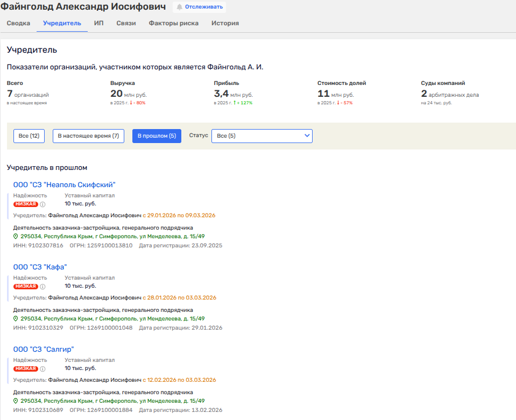Open ООО "СЗ "Неаполь Скифский" company link
The image size is (516, 420).
64,185
